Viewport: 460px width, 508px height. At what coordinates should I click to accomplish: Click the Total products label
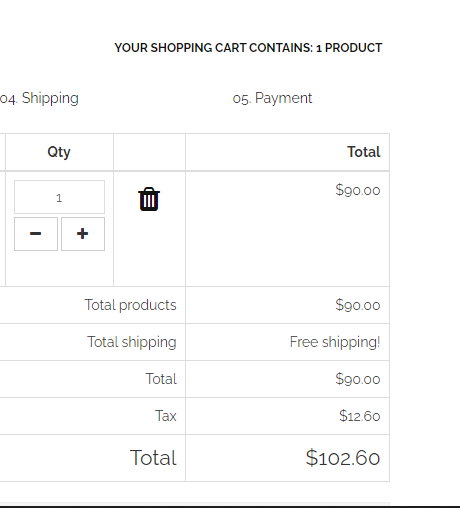coord(130,305)
